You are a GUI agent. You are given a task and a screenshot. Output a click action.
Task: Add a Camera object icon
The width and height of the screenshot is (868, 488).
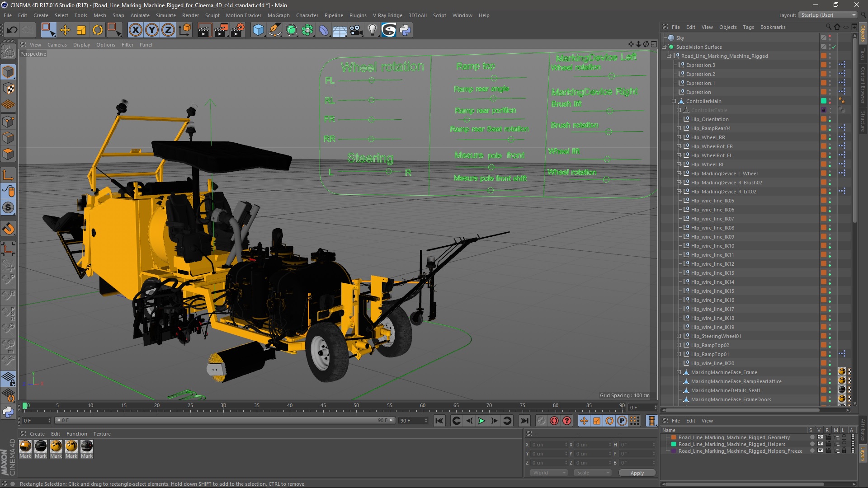pyautogui.click(x=356, y=30)
